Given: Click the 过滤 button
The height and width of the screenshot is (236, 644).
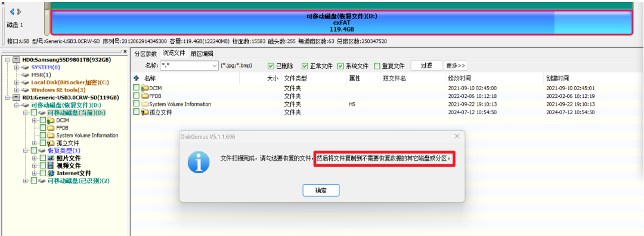Looking at the screenshot, I should [426, 66].
